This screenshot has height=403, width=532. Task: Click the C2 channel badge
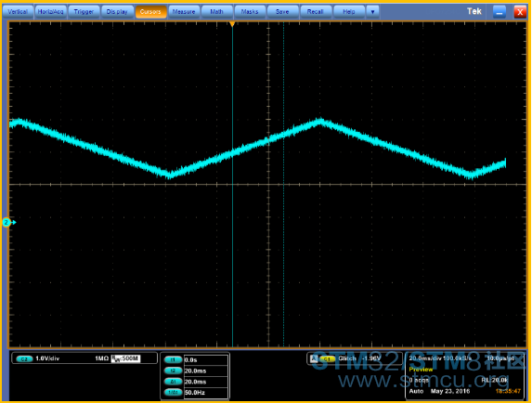click(x=24, y=358)
